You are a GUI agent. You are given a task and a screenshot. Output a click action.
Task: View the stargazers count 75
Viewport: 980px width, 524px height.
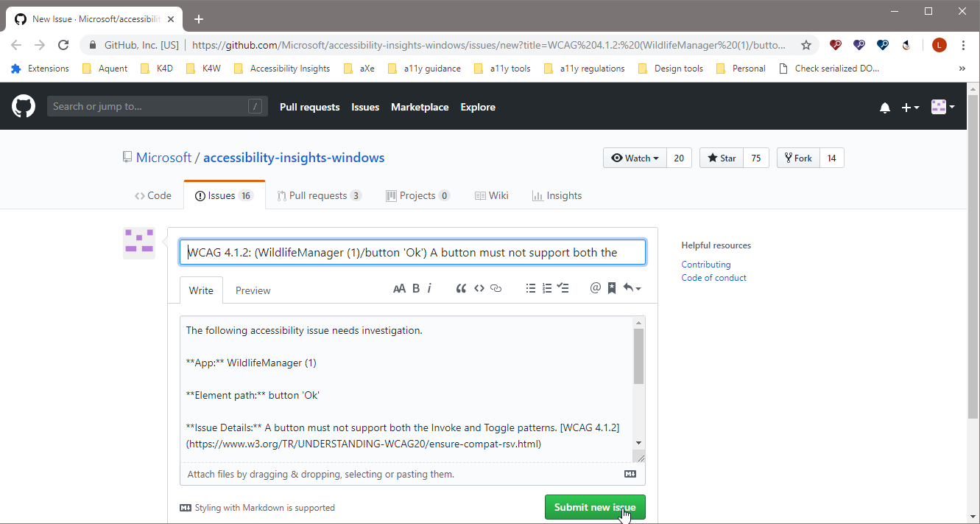pos(756,158)
